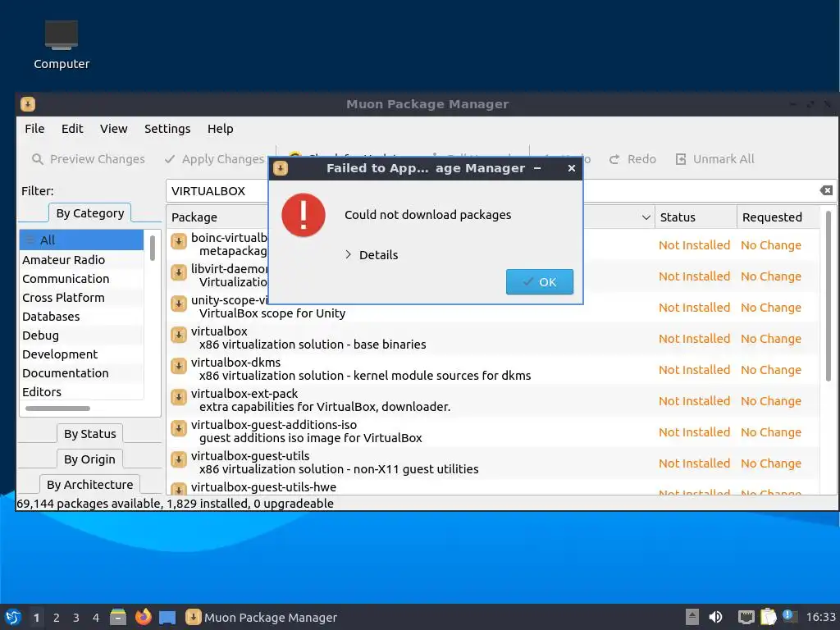Click the Requested column header
This screenshot has height=630, width=840.
[x=778, y=217]
